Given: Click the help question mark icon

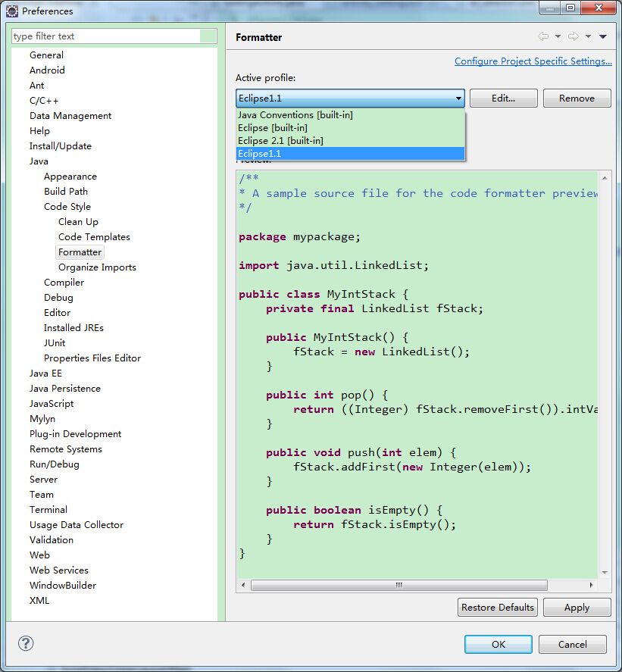Looking at the screenshot, I should tap(26, 643).
